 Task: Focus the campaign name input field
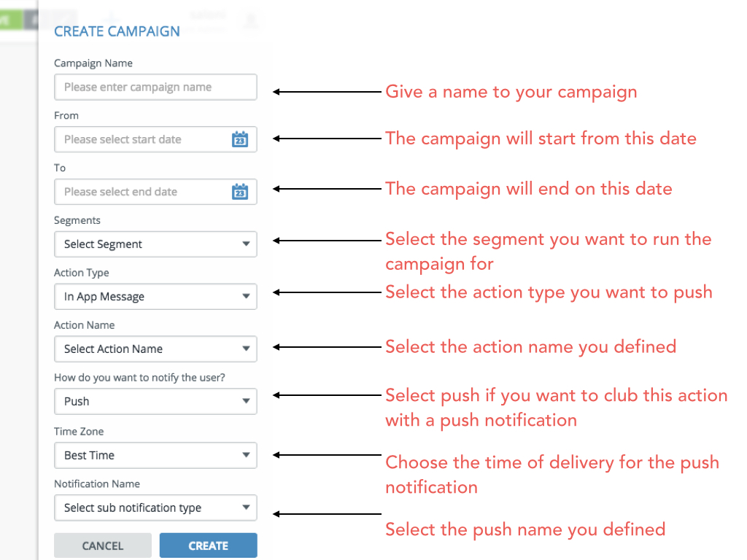(155, 87)
